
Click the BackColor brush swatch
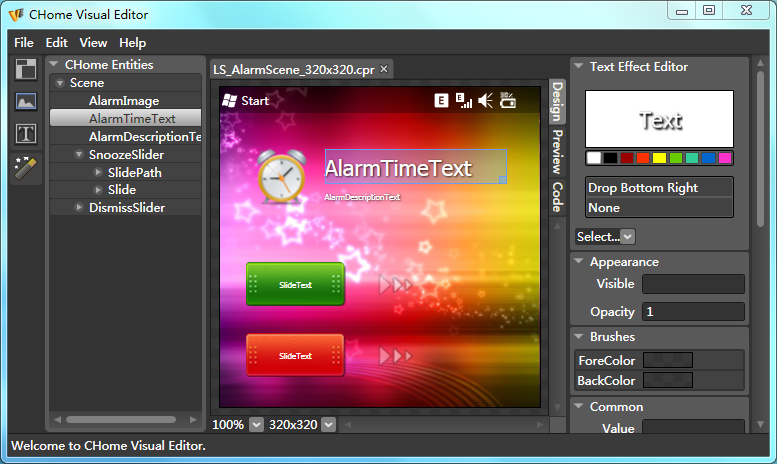point(667,380)
